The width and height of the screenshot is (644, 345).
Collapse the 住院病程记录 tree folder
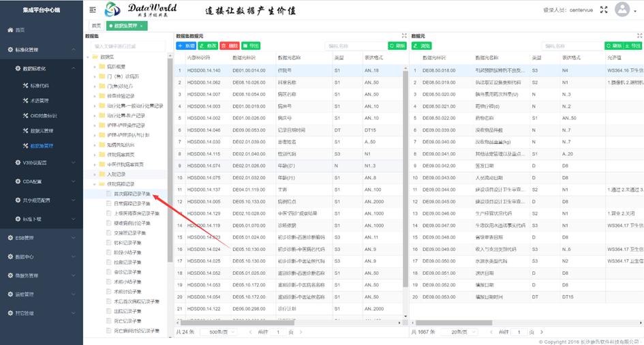coord(95,184)
